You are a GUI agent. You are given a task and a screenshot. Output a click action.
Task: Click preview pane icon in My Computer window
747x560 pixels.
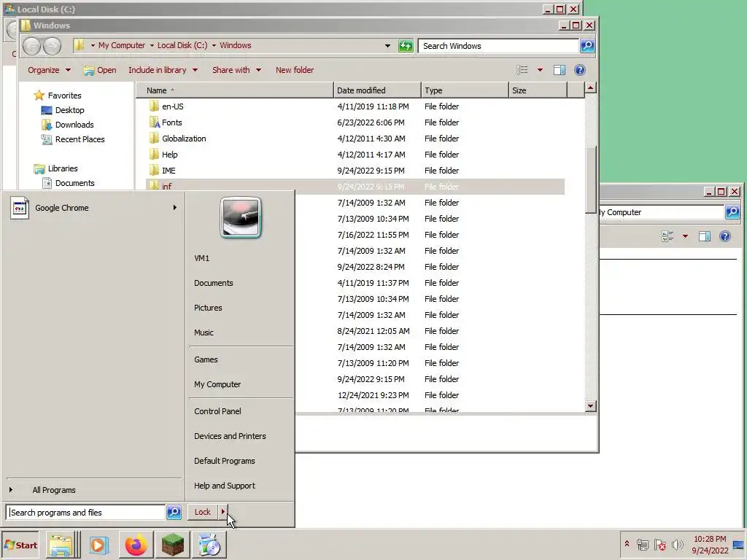tap(705, 236)
